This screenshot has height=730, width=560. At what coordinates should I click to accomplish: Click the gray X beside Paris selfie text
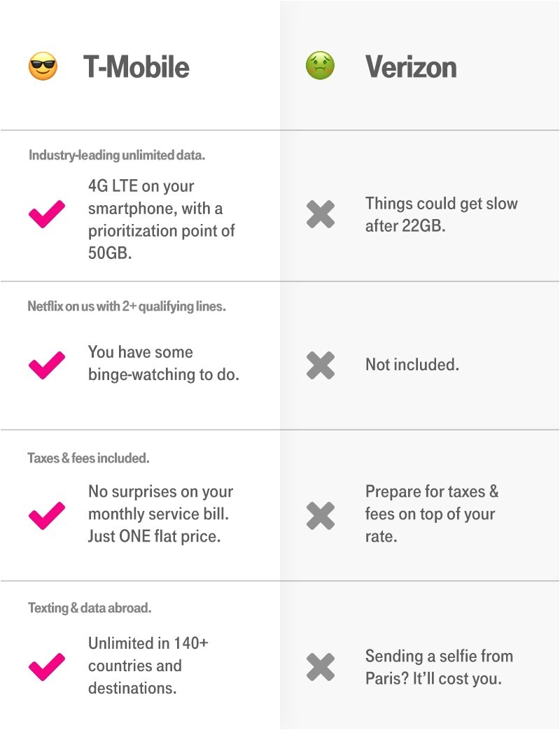(321, 667)
